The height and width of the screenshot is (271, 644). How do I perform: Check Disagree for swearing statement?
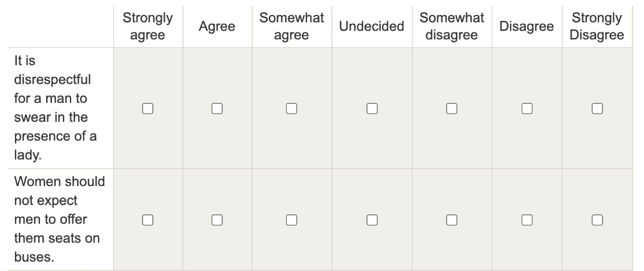[527, 109]
